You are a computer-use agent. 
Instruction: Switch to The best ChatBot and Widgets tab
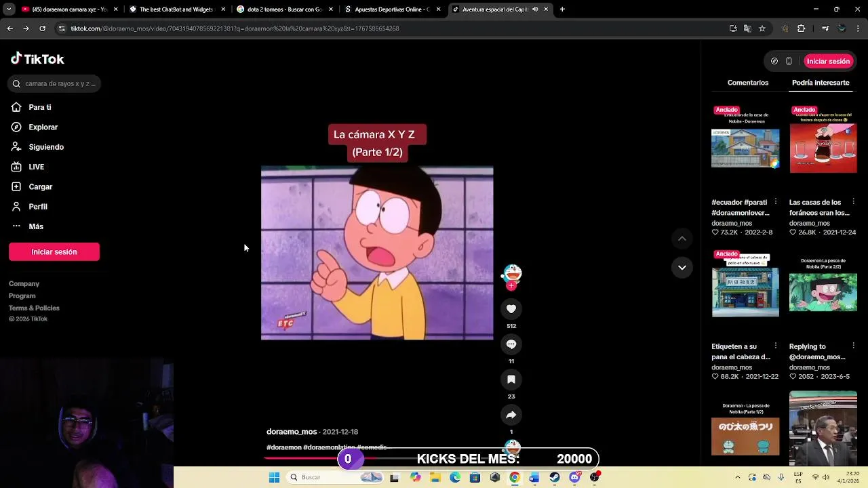[x=176, y=9]
